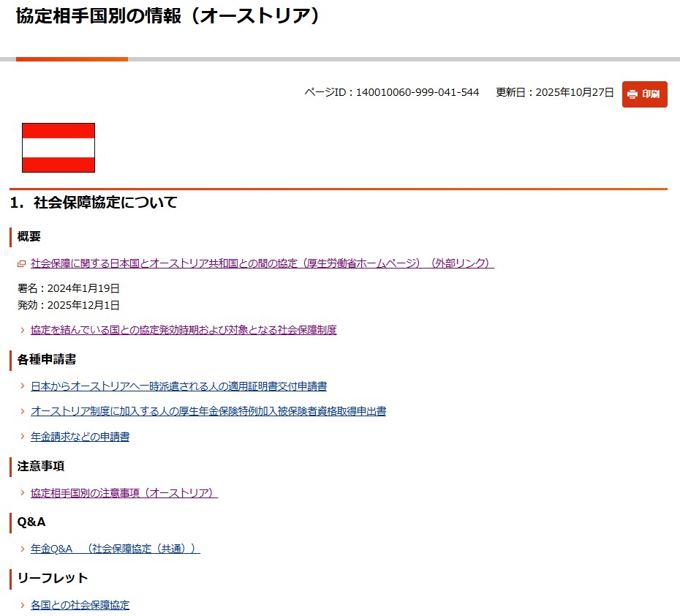Click the arrow icon beside 協定を結んでいる国 link
680x616 pixels.
coord(23,331)
